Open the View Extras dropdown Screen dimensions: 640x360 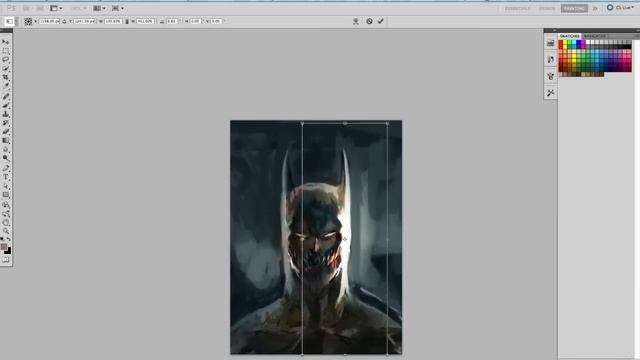pyautogui.click(x=56, y=8)
